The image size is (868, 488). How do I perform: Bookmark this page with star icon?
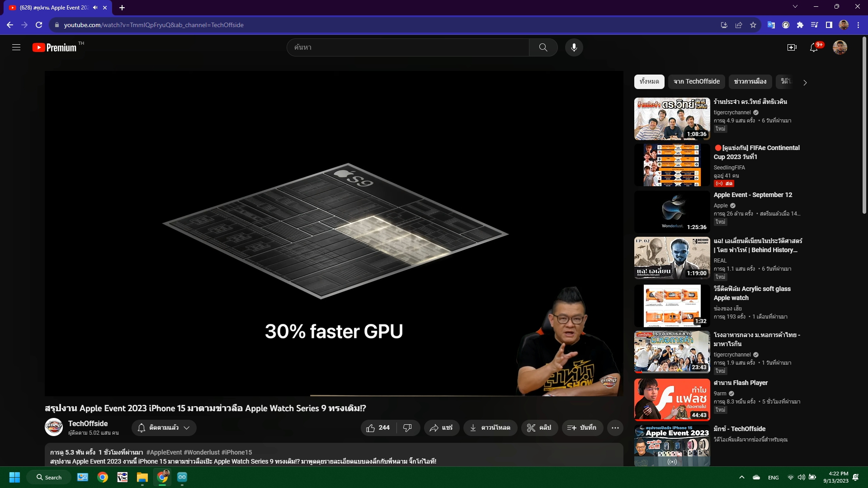pos(753,25)
